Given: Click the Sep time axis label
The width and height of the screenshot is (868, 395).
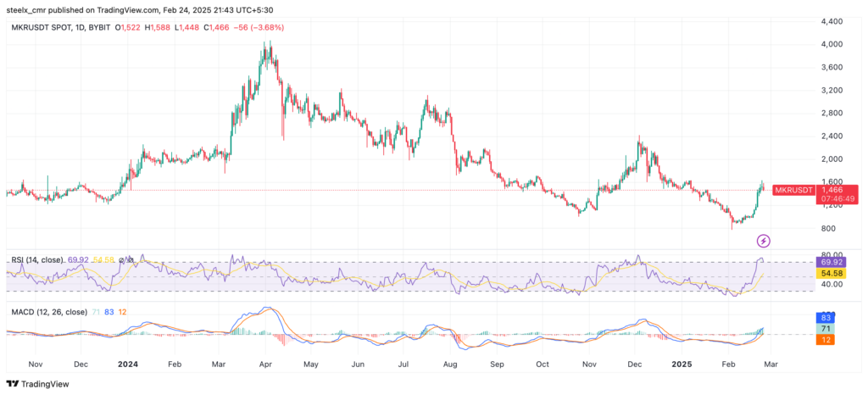Looking at the screenshot, I should point(497,364).
